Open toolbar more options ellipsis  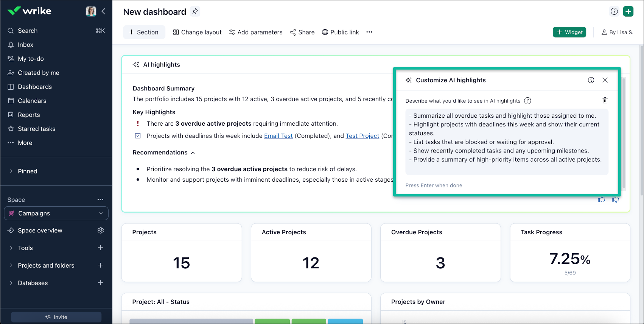369,32
